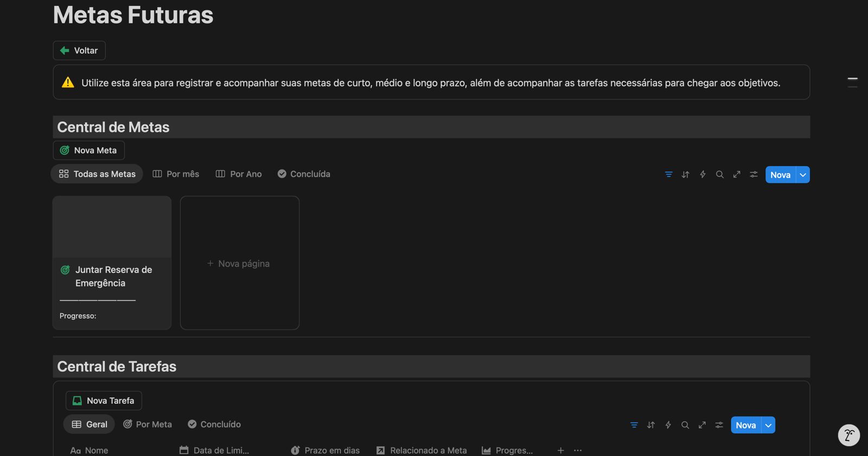Open Juntar Reserva de Emergência card
This screenshot has width=868, height=456.
[x=112, y=263]
